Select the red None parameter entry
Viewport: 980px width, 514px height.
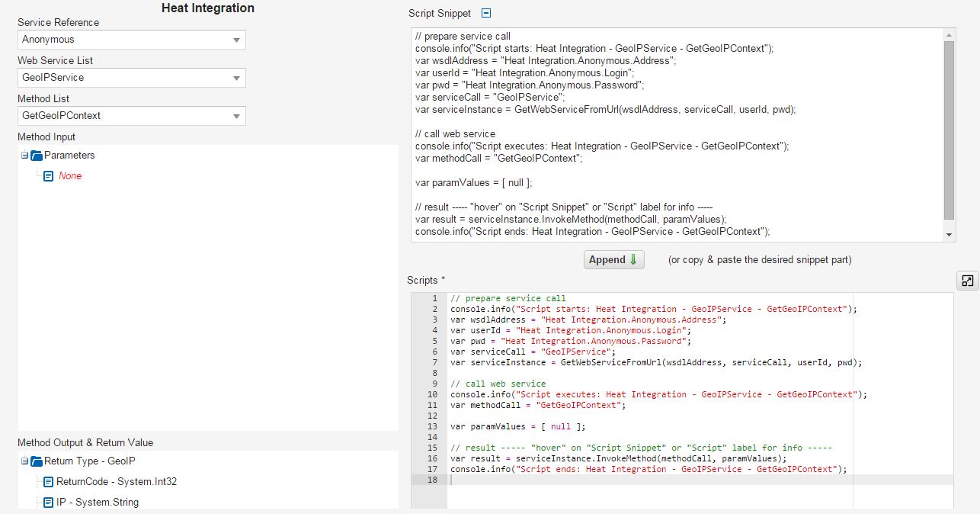pyautogui.click(x=70, y=176)
